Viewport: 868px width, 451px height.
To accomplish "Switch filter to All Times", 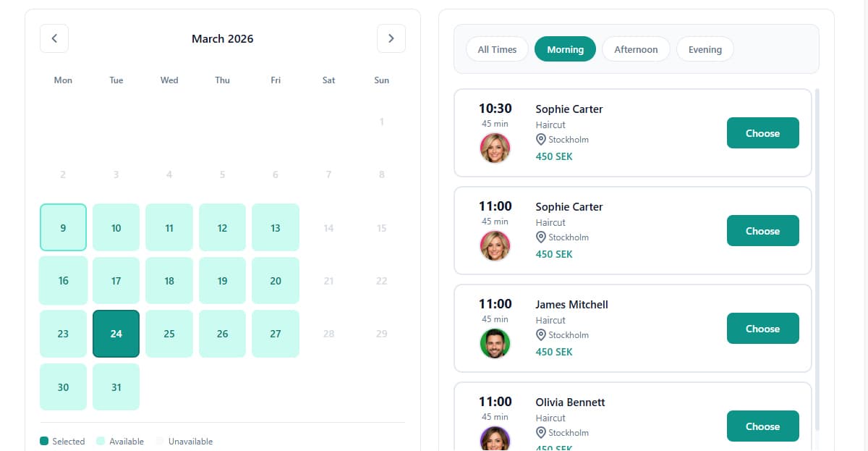I will (497, 49).
